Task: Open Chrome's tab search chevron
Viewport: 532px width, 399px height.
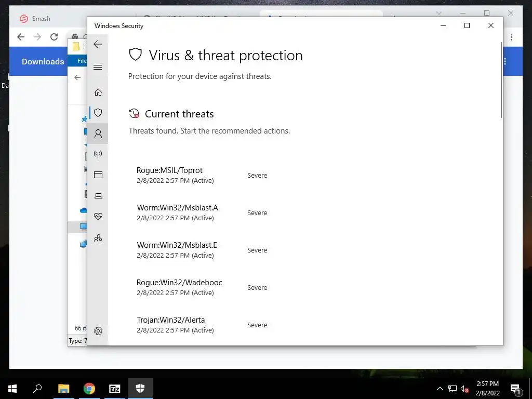Action: (438, 13)
